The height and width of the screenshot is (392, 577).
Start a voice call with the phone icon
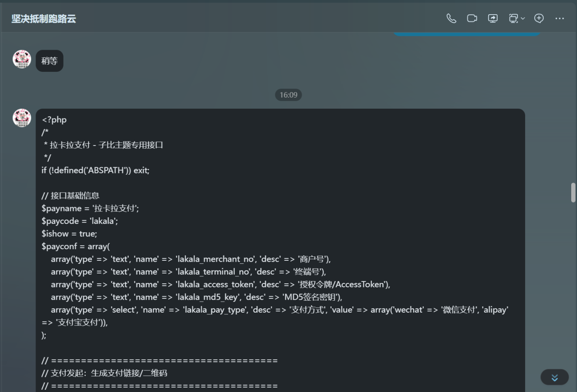click(x=451, y=18)
